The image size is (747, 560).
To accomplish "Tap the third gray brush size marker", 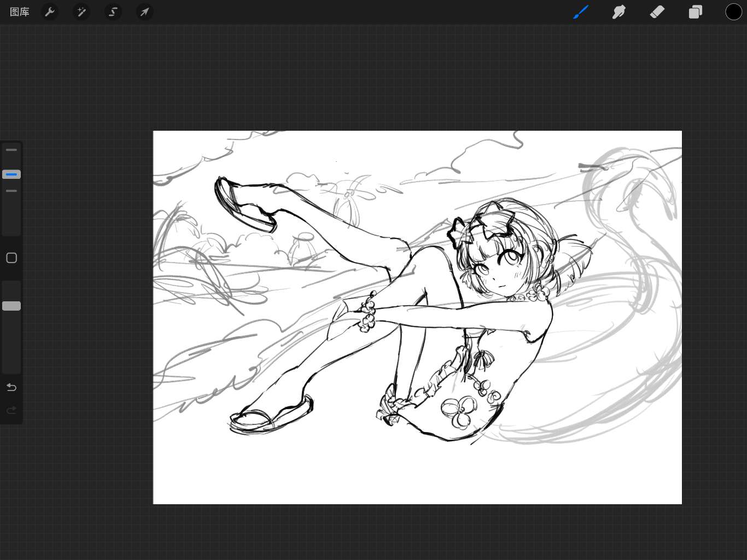I will 11,191.
